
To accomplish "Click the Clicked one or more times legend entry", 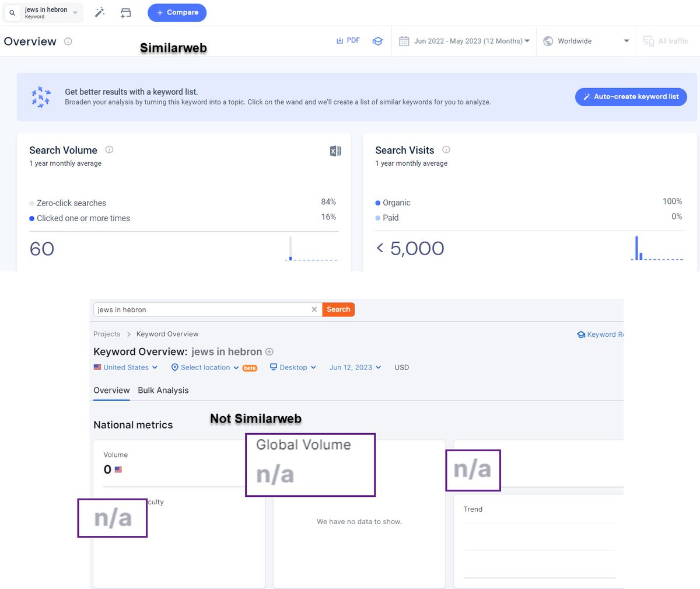I will coord(80,218).
